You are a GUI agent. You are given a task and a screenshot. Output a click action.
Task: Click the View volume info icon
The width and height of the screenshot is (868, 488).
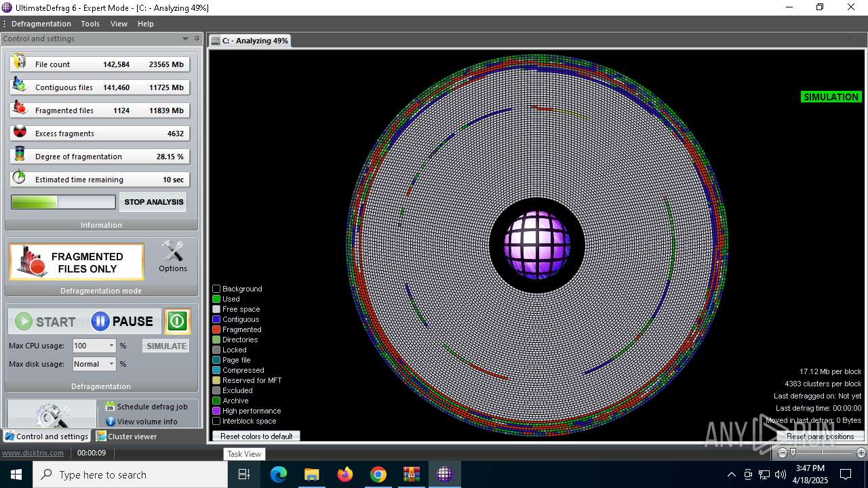(x=110, y=422)
